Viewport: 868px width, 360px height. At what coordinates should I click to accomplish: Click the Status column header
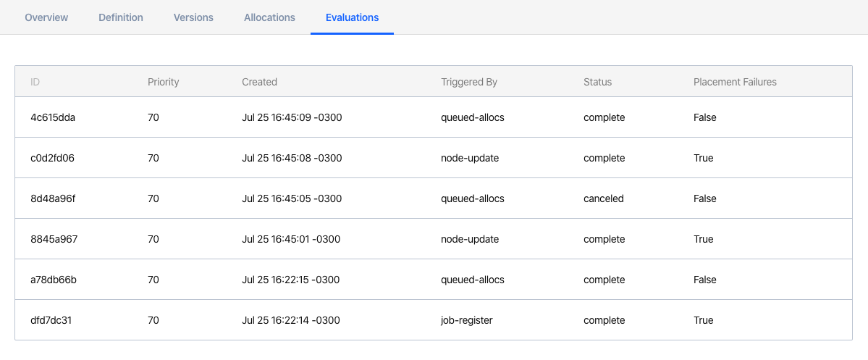[x=597, y=82]
